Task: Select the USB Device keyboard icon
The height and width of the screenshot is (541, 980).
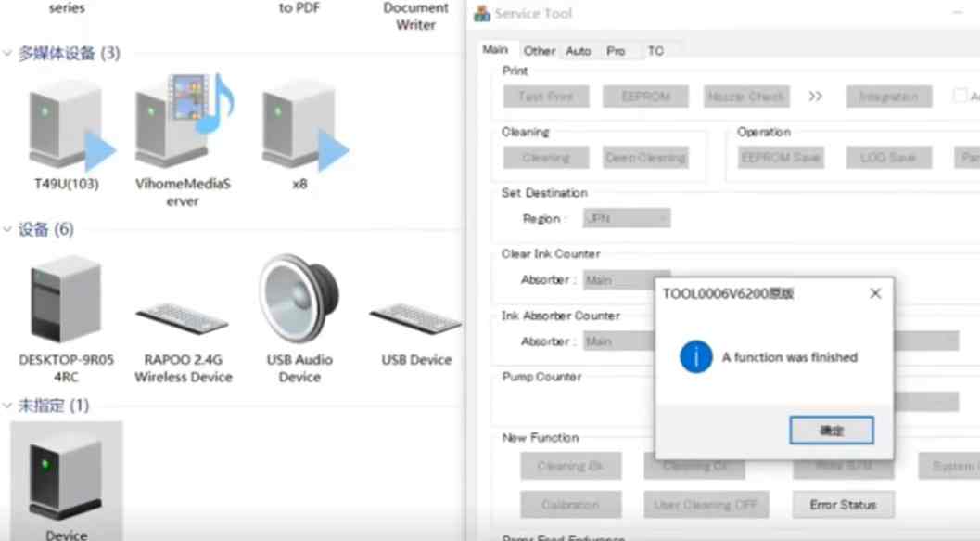Action: tap(416, 318)
